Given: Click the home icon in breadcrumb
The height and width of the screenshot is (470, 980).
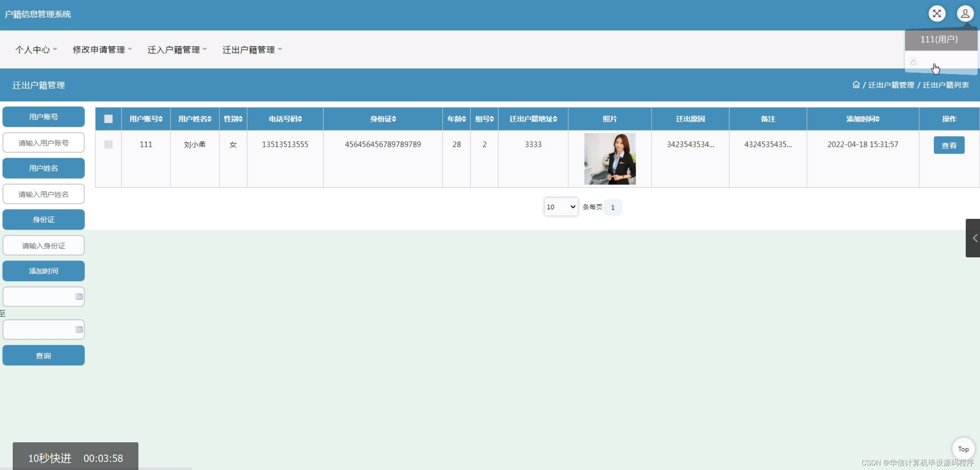Looking at the screenshot, I should (x=856, y=85).
